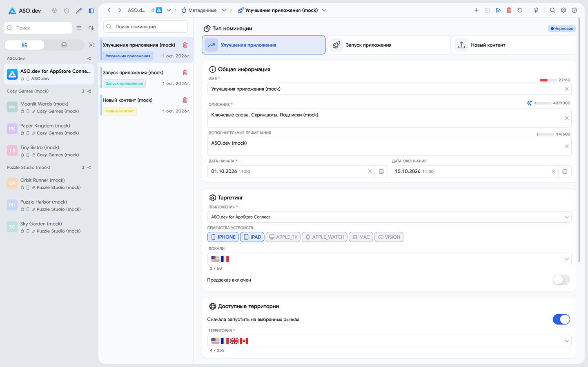588x367 pixels.
Task: Open the robot assistant icon
Action: click(x=536, y=10)
